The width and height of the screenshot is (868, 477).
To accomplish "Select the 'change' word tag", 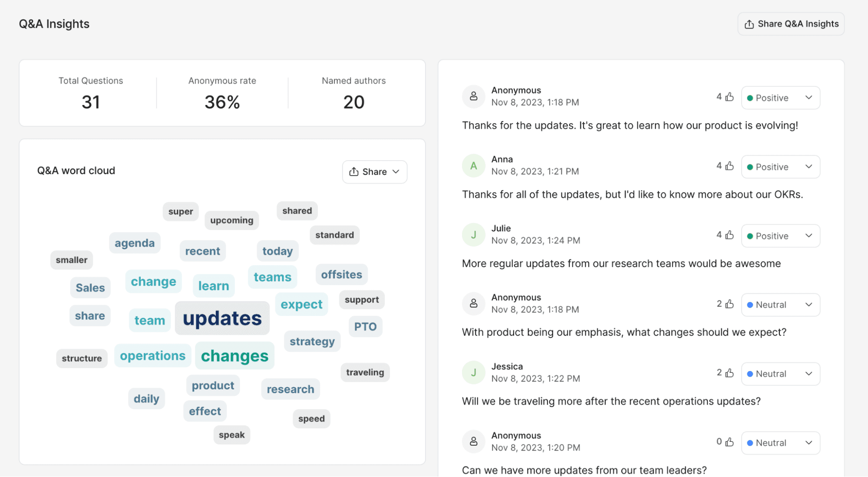I will pos(153,281).
